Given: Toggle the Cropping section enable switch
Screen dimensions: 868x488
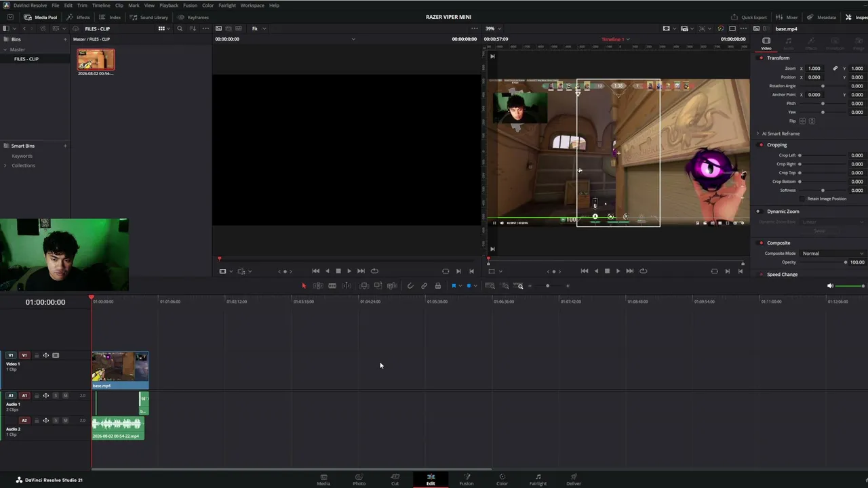Looking at the screenshot, I should tap(761, 145).
